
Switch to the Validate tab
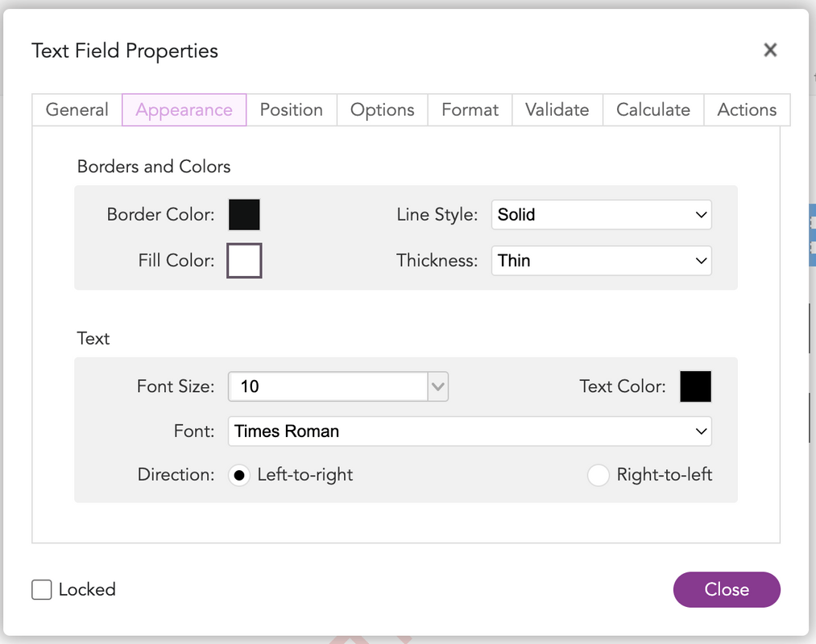point(557,109)
